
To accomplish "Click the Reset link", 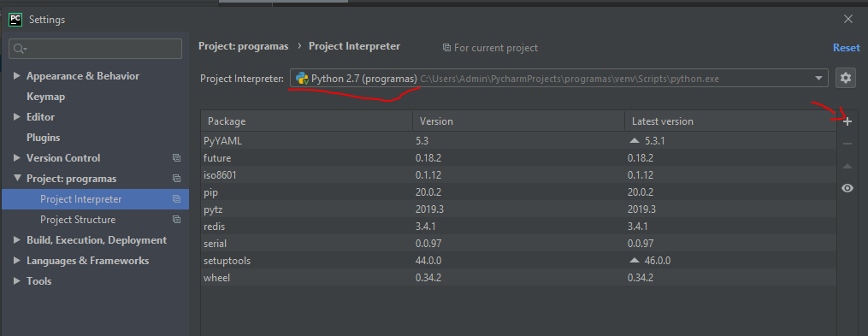I will point(847,48).
